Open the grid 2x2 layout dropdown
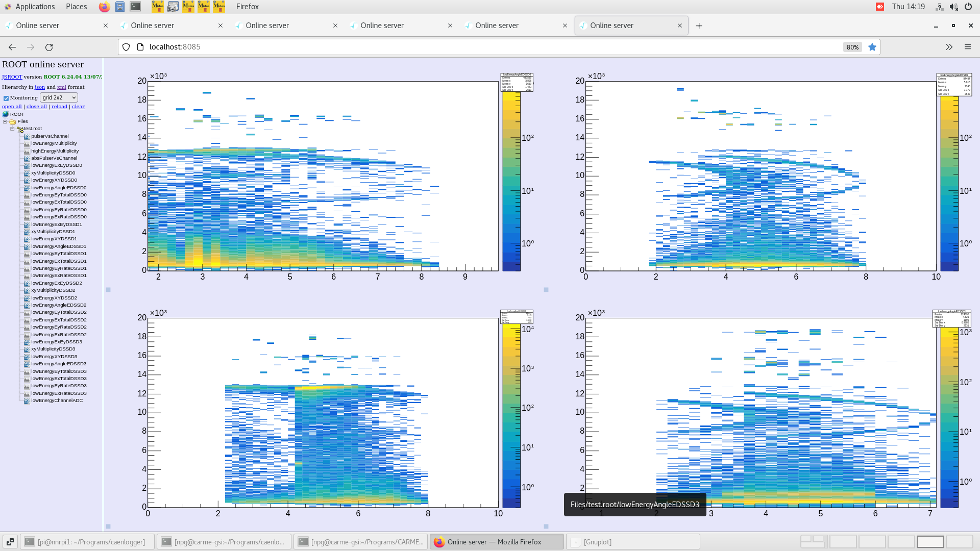Screen dimensions: 980x551 [x=59, y=97]
